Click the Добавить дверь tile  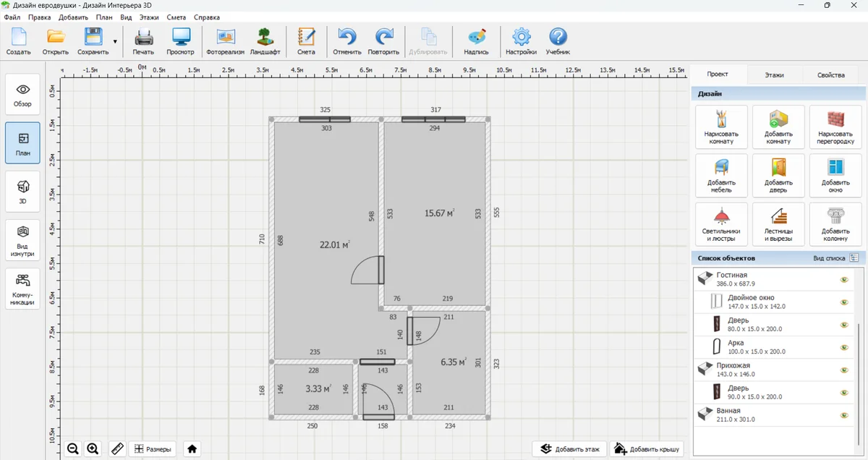(x=778, y=176)
